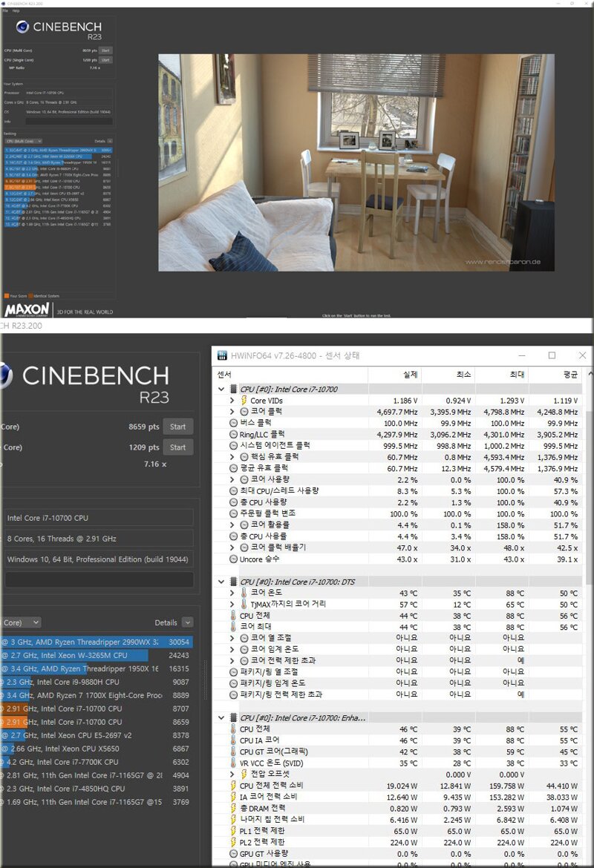Expand the Core VIDs row
Viewport: 594px width, 868px height.
tap(232, 400)
